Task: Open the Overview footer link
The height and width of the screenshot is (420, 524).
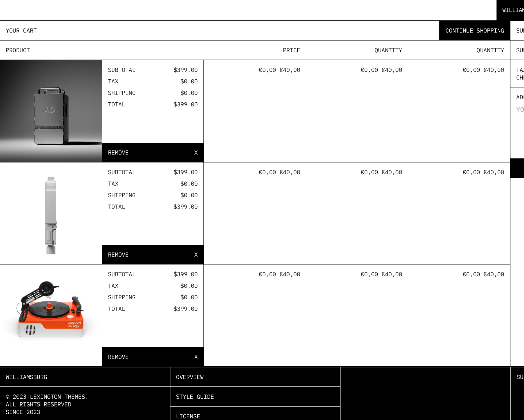Action: coord(255,377)
